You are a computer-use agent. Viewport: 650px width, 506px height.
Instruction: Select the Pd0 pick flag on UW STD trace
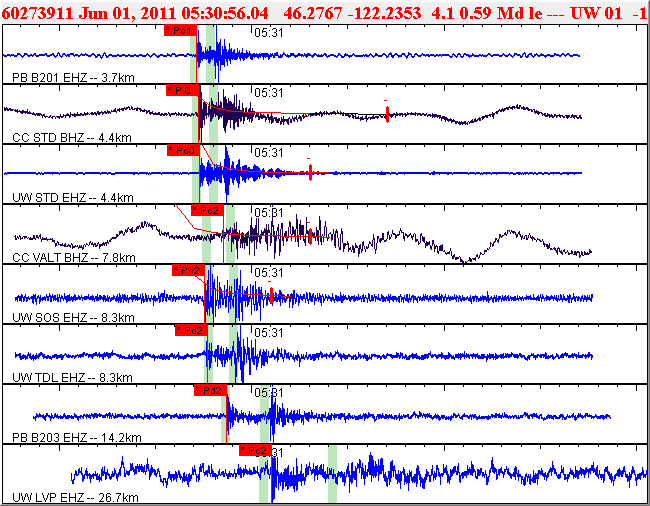[x=183, y=150]
